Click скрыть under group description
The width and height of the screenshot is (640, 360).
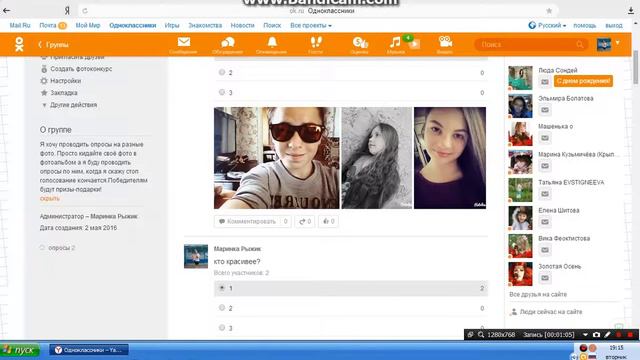[50, 198]
